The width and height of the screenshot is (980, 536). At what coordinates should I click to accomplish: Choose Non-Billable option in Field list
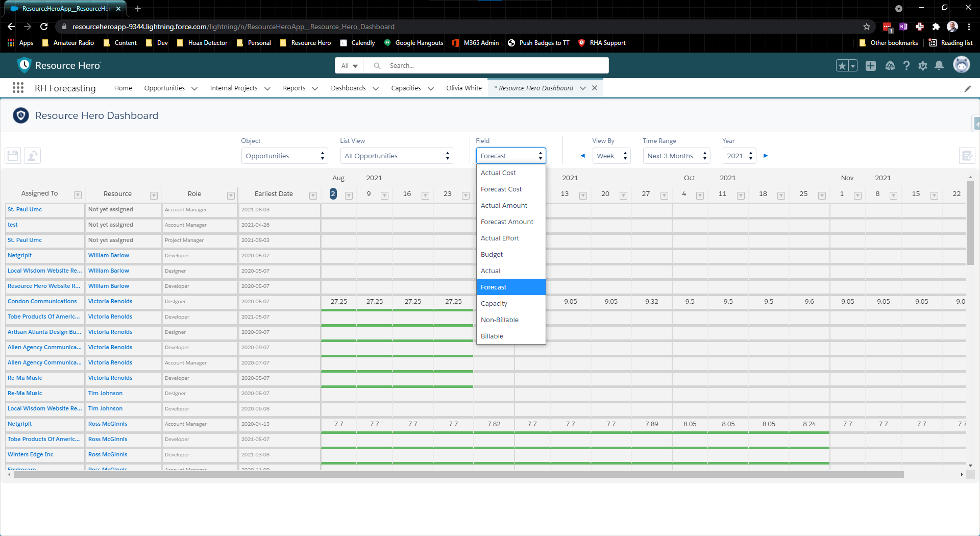pyautogui.click(x=511, y=320)
